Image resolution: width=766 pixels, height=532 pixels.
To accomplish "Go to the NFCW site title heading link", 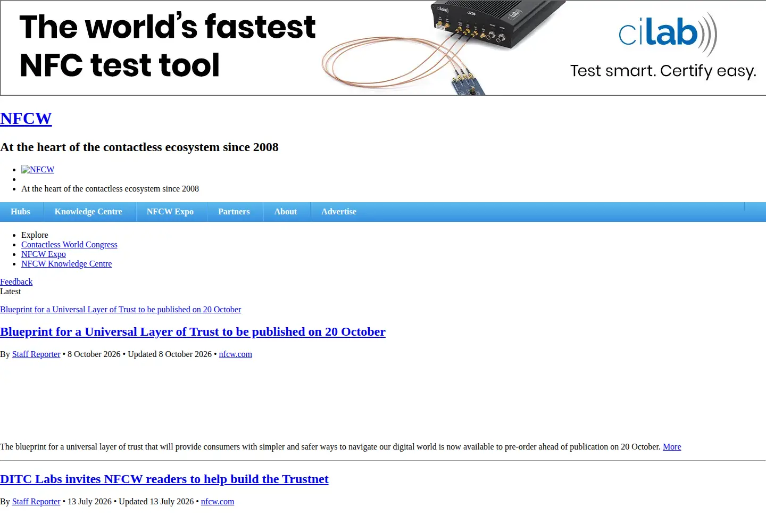I will (26, 118).
